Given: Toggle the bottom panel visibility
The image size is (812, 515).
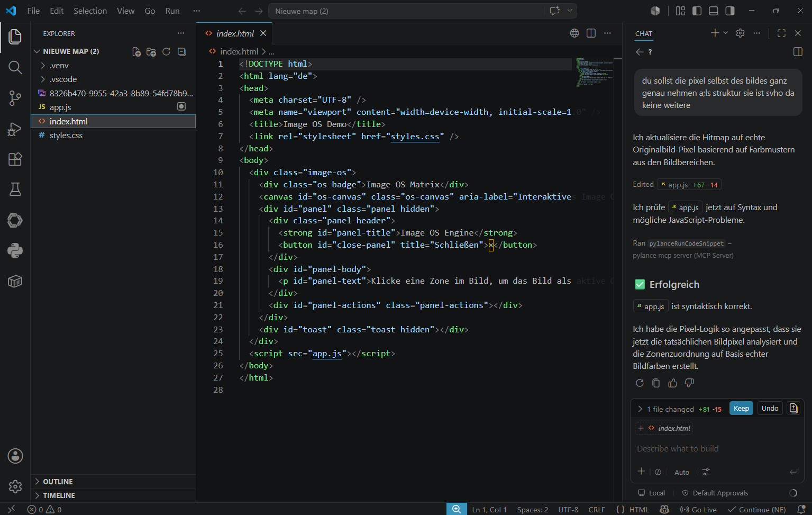Looking at the screenshot, I should 714,11.
